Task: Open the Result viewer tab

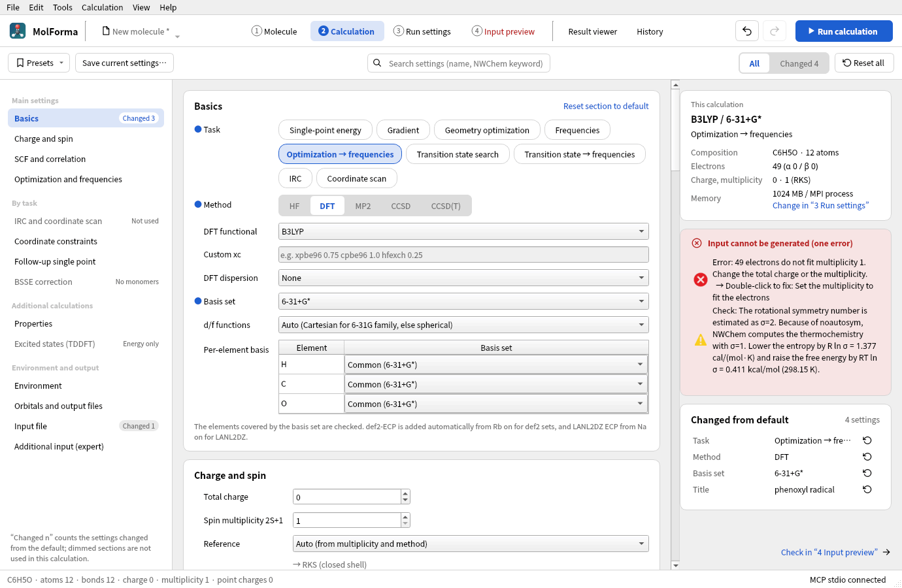Action: click(x=592, y=31)
